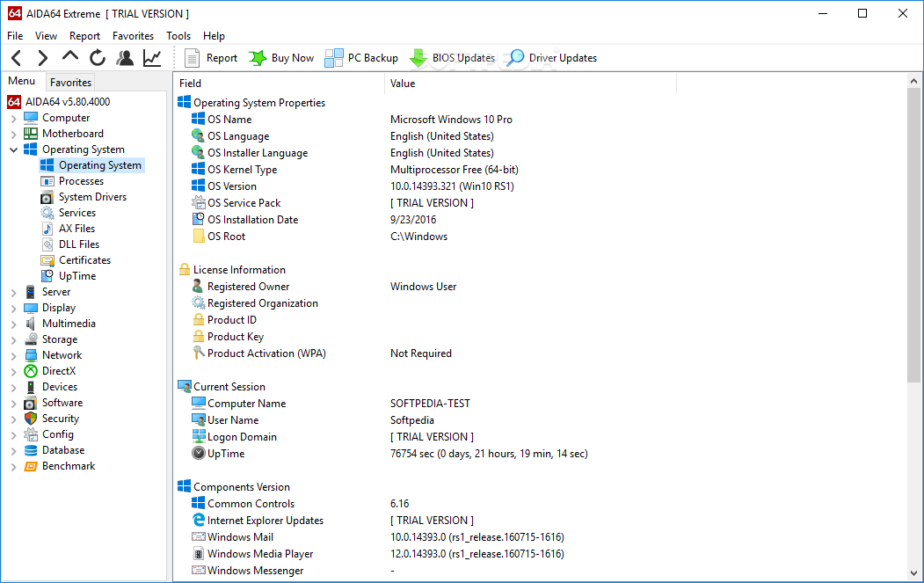The height and width of the screenshot is (583, 924).
Task: Expand the Network tree node
Action: (x=13, y=355)
